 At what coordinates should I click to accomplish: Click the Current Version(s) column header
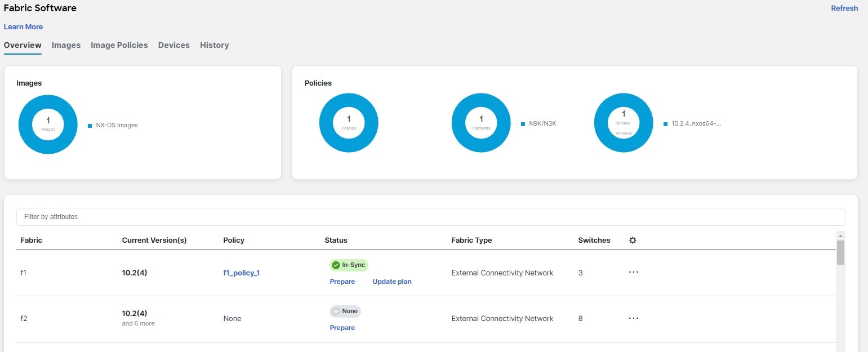[154, 240]
